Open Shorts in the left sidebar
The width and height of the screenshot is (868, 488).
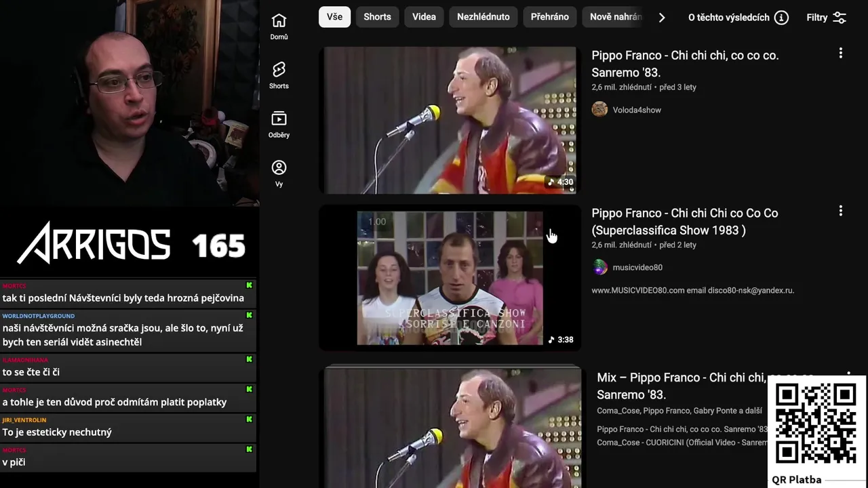[x=279, y=75]
